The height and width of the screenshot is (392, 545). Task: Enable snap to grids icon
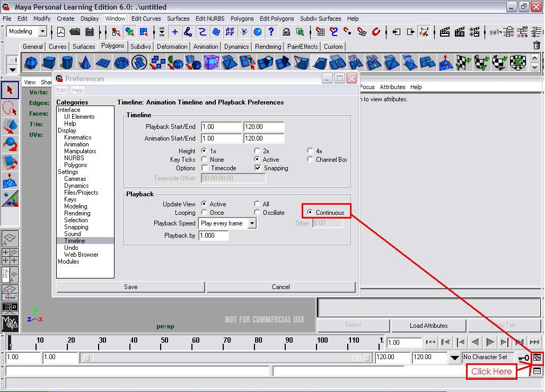click(320, 32)
